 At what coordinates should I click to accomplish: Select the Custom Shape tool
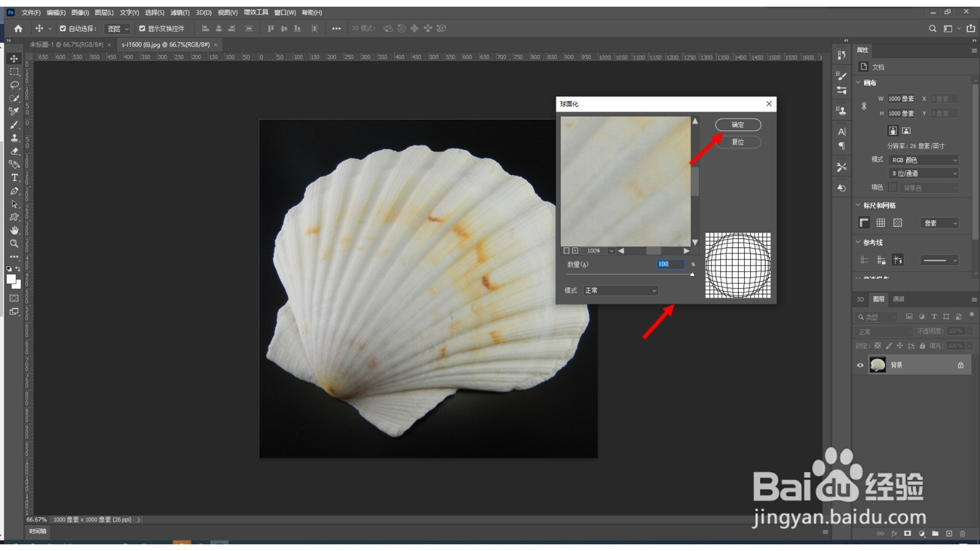(x=14, y=217)
